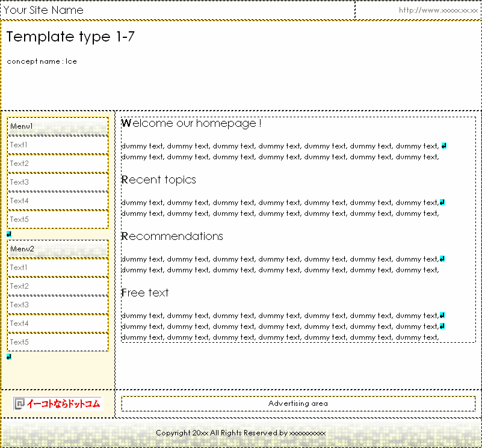Select the Free text heading
This screenshot has height=448, width=482.
point(145,293)
